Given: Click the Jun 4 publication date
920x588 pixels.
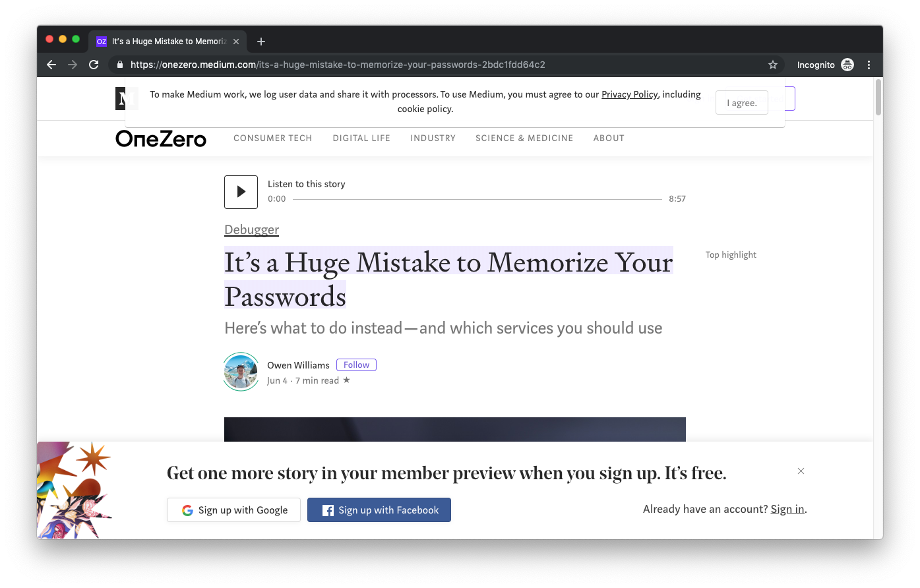Looking at the screenshot, I should pyautogui.click(x=277, y=381).
